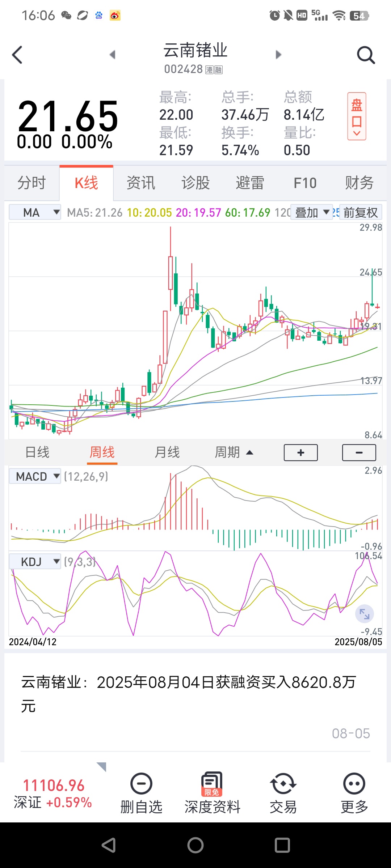Tap the 总手 37.46万 value

click(245, 115)
